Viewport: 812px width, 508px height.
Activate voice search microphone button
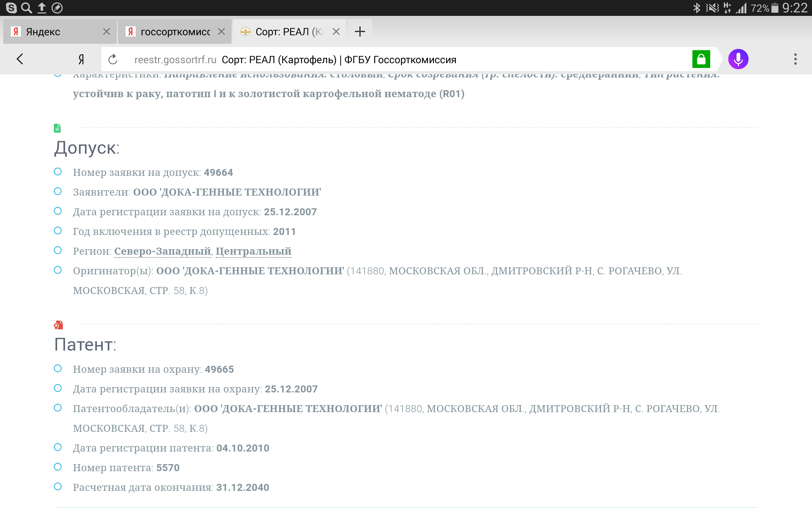738,59
